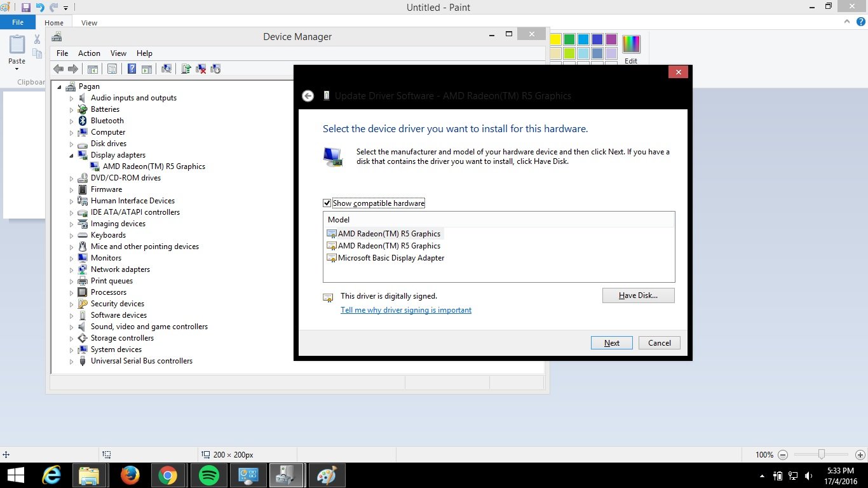Open Edit colors rainbow icon in Paint

point(631,44)
